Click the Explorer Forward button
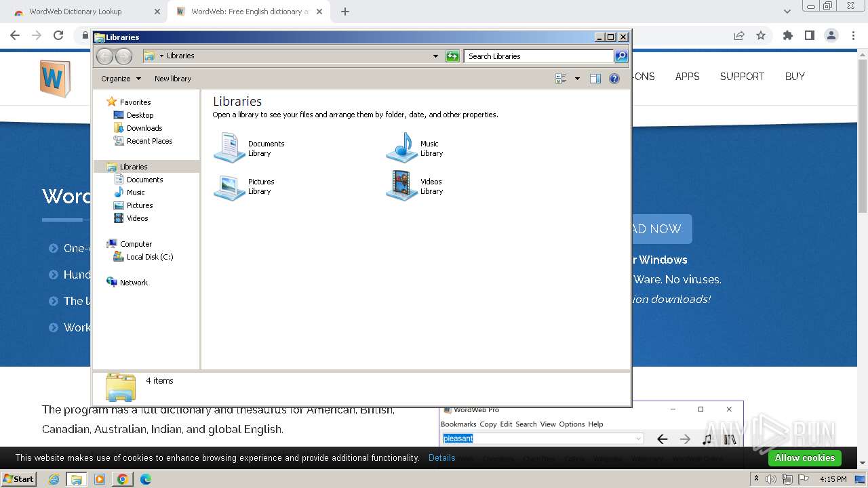This screenshot has width=868, height=488. (x=123, y=56)
